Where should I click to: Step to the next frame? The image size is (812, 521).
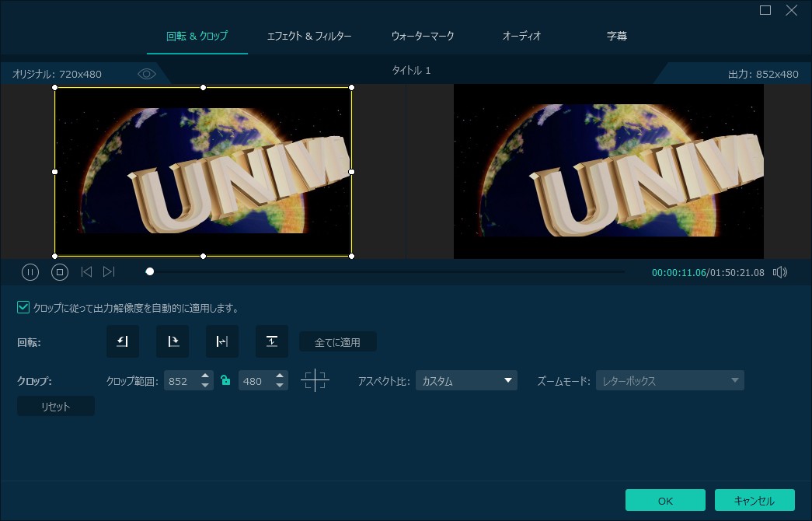(109, 272)
